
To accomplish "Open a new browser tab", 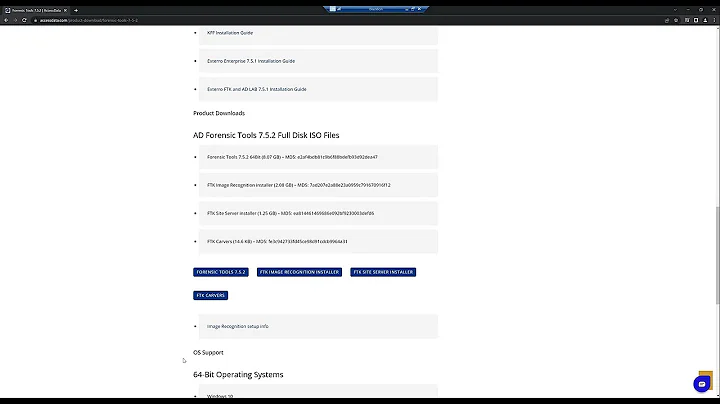I will (x=76, y=10).
